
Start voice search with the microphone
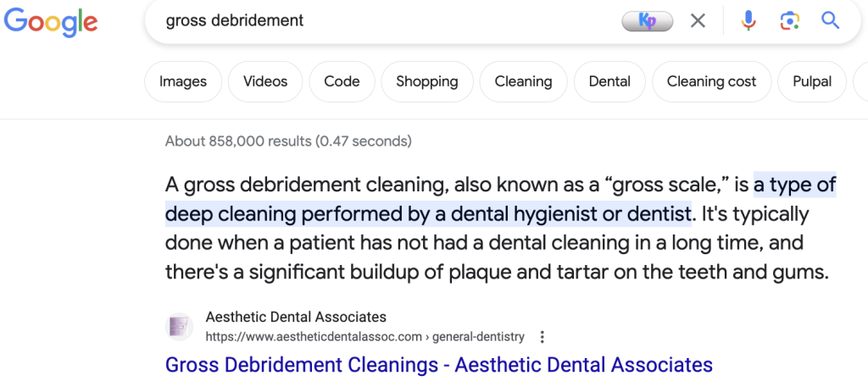coord(748,21)
